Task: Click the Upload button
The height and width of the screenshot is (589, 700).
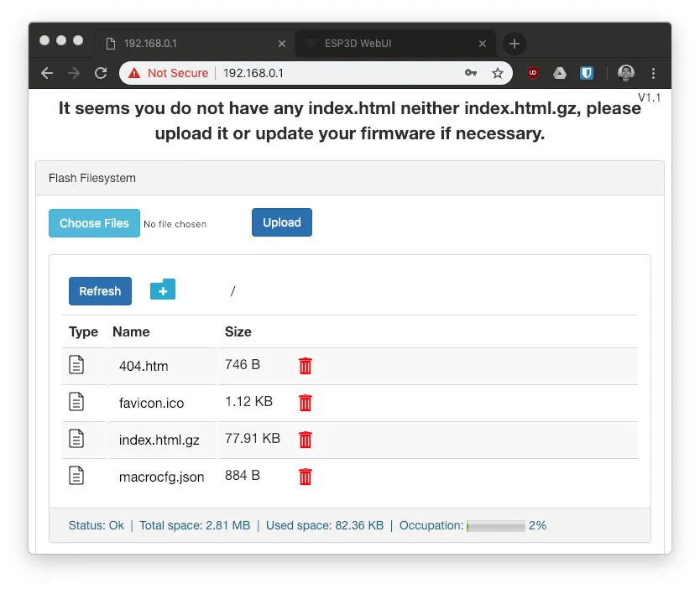Action: [x=282, y=222]
